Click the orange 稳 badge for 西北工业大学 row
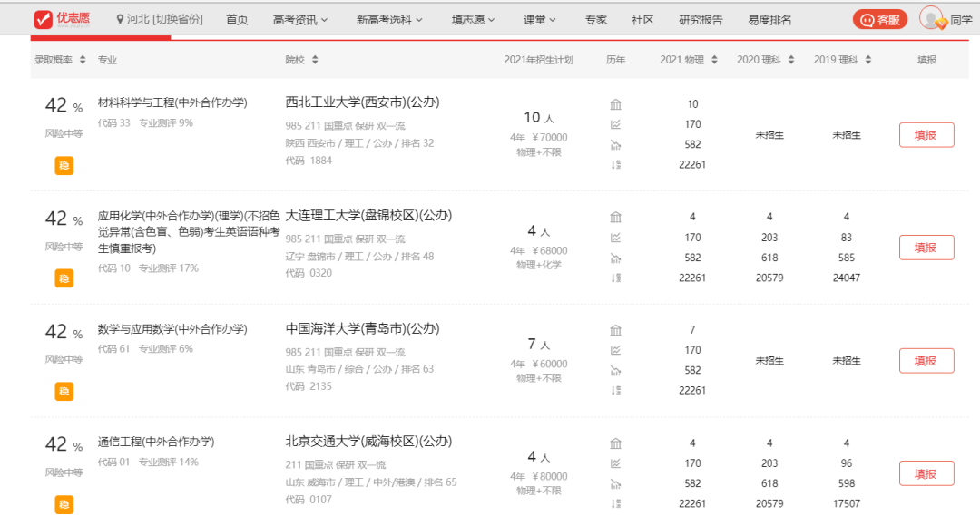 point(64,165)
